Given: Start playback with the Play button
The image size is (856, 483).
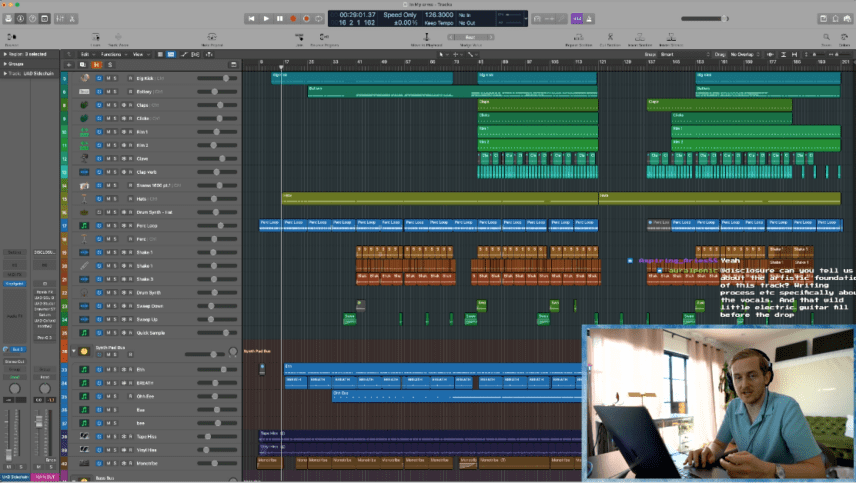Looking at the screenshot, I should [266, 19].
